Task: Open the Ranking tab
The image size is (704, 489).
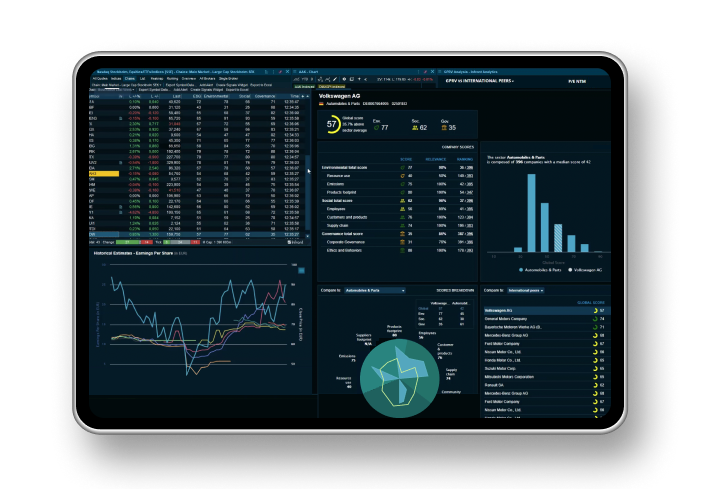Action: (x=172, y=79)
